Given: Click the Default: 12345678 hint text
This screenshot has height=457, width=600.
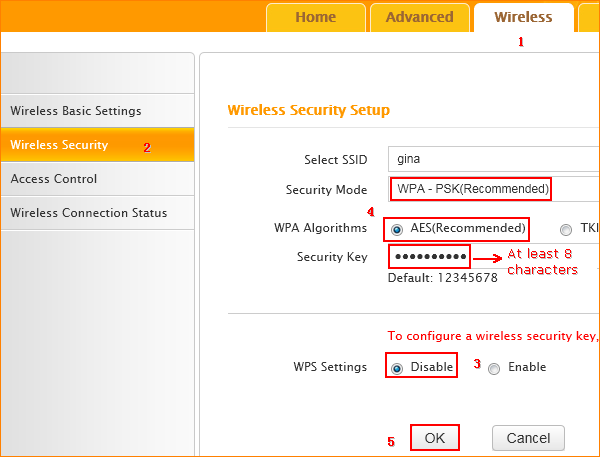Looking at the screenshot, I should pyautogui.click(x=442, y=277).
